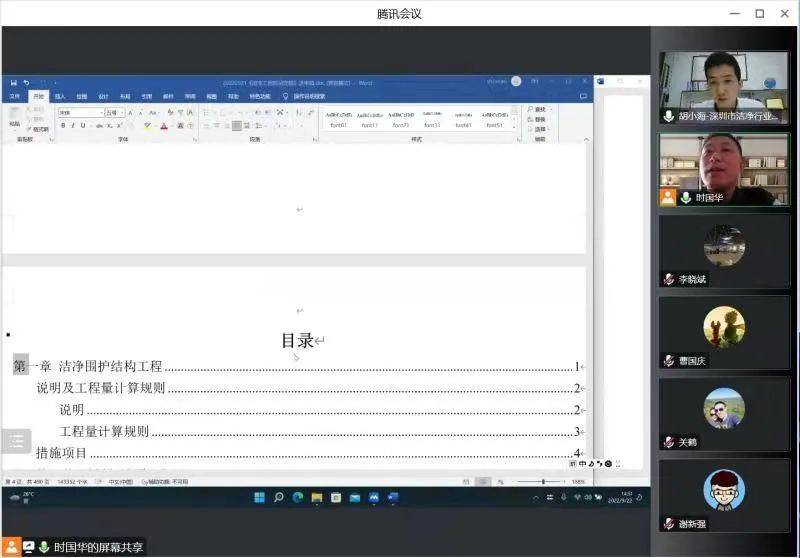
Task: Click TOC entry 措施项目
Action: point(61,453)
